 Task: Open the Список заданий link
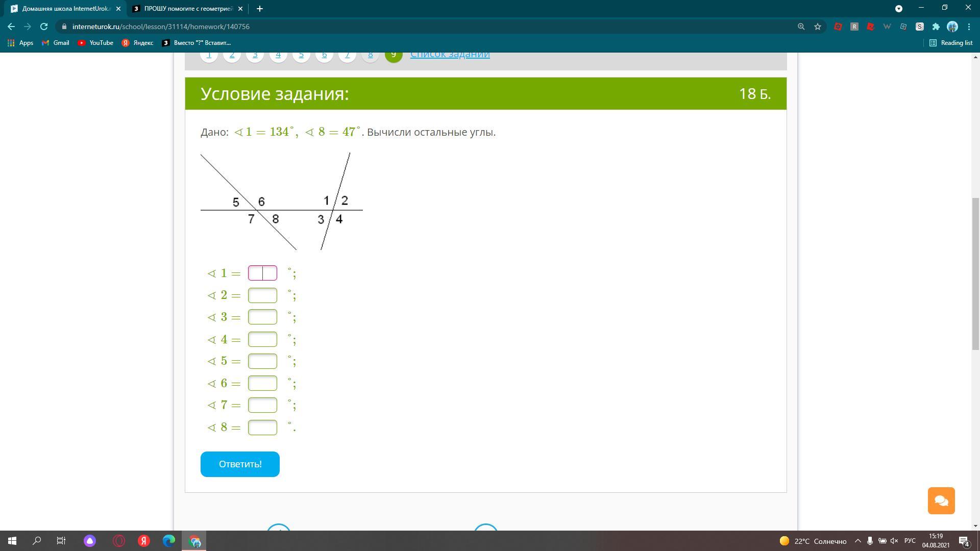click(450, 54)
